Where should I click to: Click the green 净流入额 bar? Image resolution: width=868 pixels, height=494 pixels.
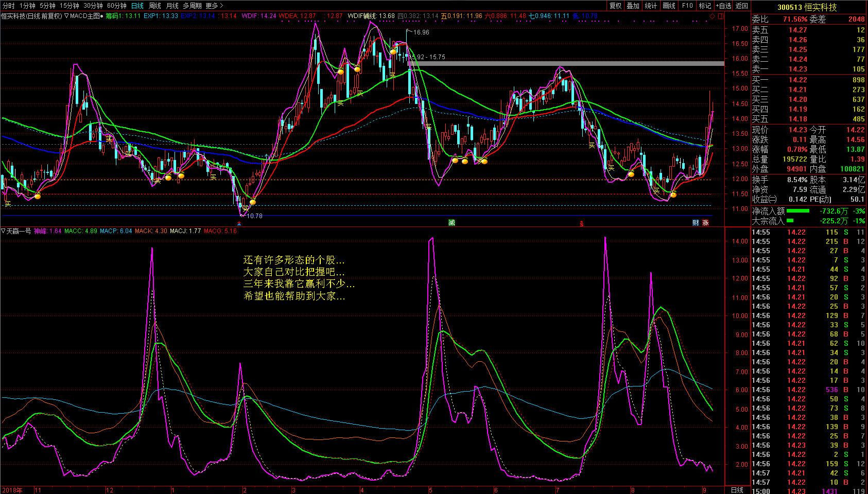click(798, 211)
